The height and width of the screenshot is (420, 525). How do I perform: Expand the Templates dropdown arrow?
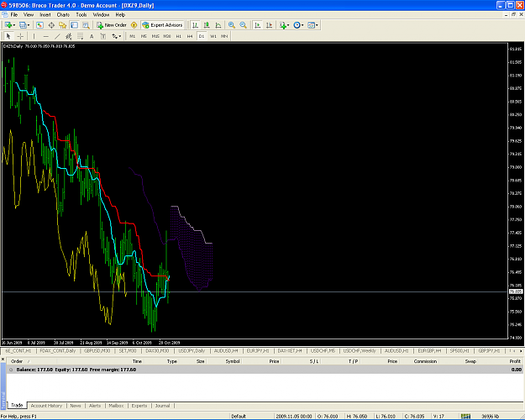pos(317,25)
